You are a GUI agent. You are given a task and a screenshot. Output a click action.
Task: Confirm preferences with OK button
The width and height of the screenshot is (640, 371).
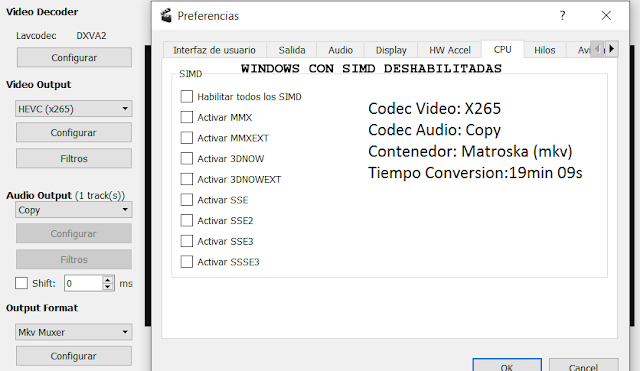[x=507, y=366]
